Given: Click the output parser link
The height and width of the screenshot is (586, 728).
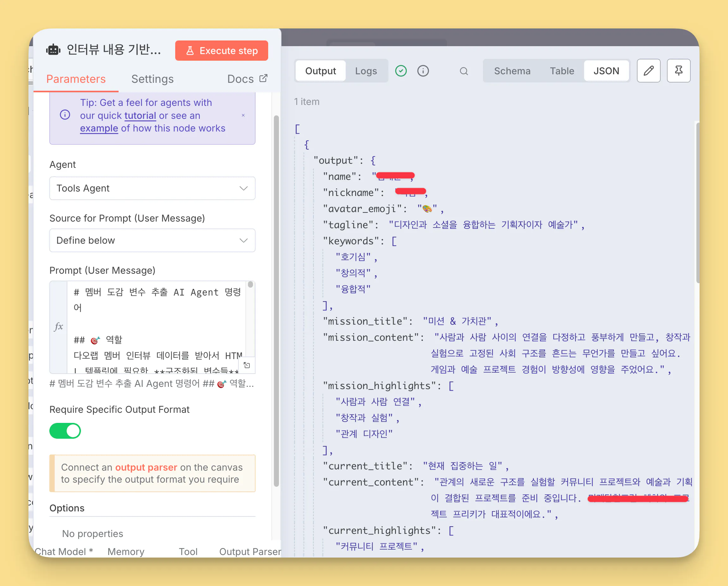Looking at the screenshot, I should pyautogui.click(x=146, y=467).
